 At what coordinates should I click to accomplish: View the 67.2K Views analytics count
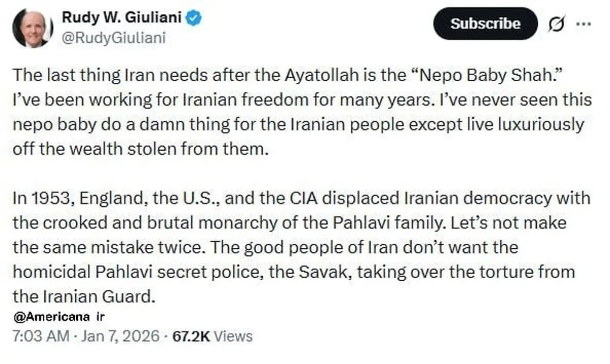[x=212, y=336]
